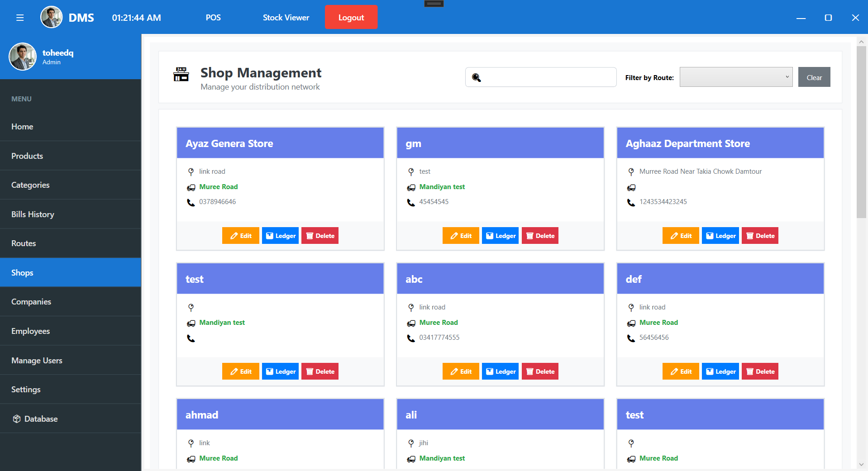The image size is (868, 471).
Task: Edit the abc shop
Action: 461,371
